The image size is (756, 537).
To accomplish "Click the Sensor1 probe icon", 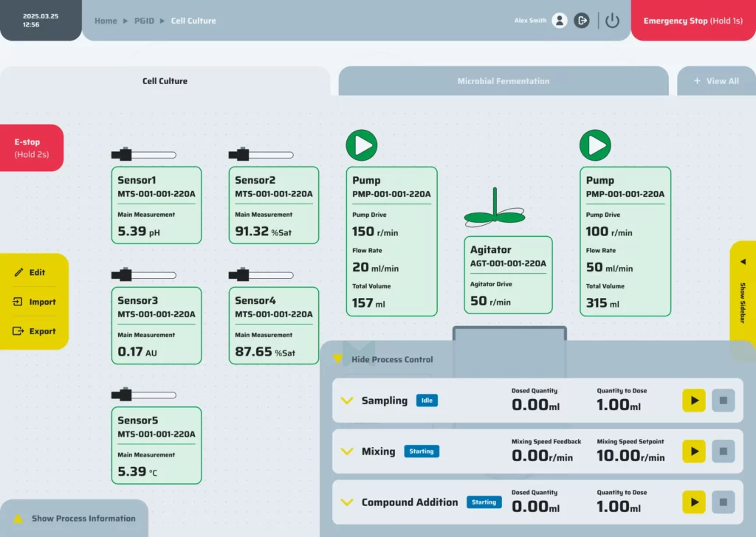I will coord(143,155).
